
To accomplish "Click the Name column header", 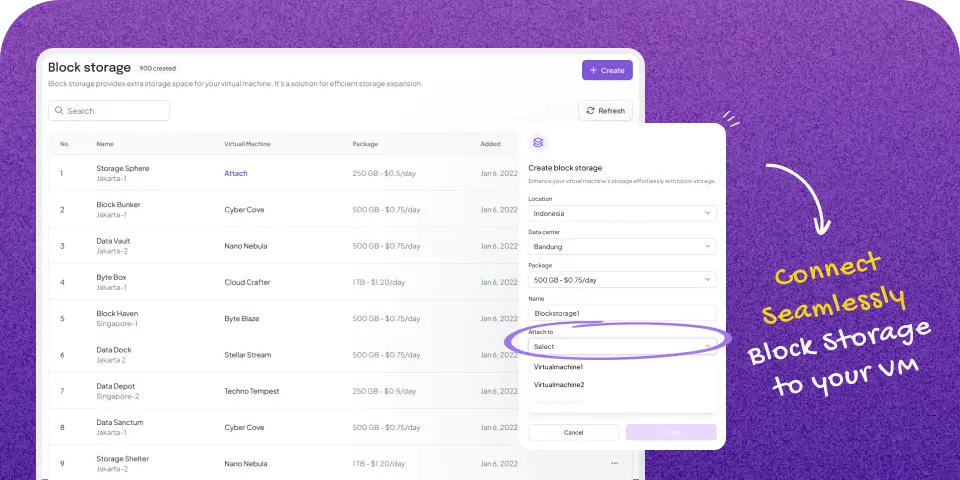I will click(x=105, y=144).
